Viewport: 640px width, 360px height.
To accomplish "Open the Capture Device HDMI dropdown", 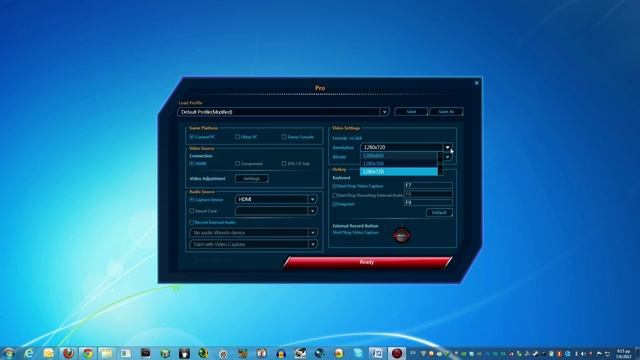I will tap(312, 199).
